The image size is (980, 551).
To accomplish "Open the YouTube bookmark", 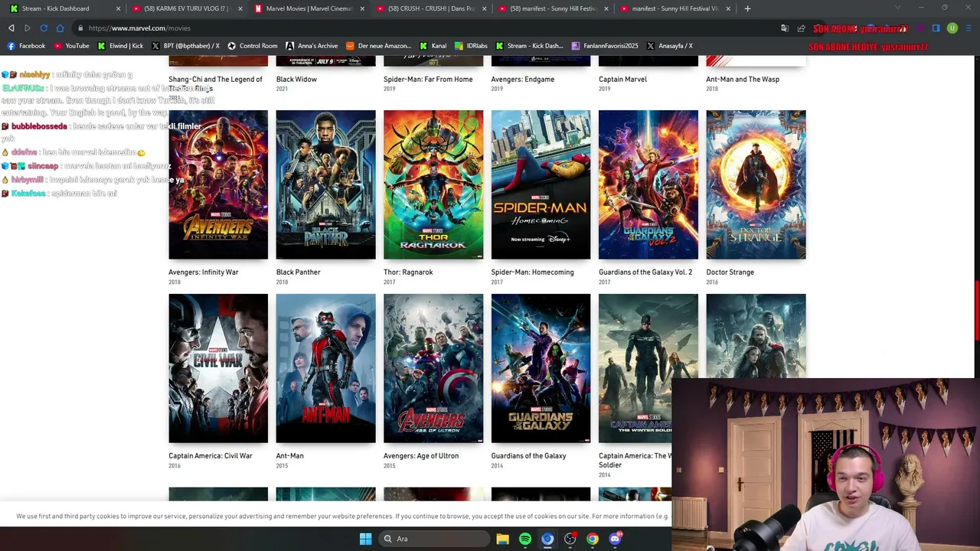I will 71,46.
